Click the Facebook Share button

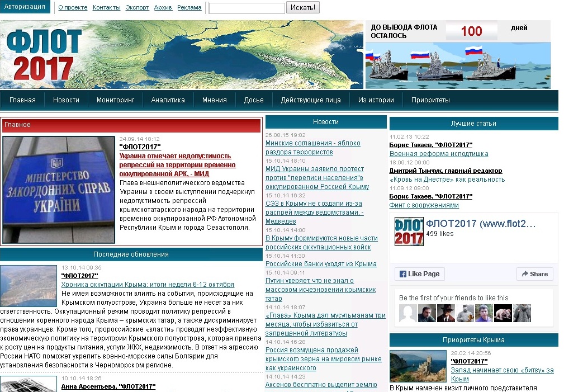535,274
